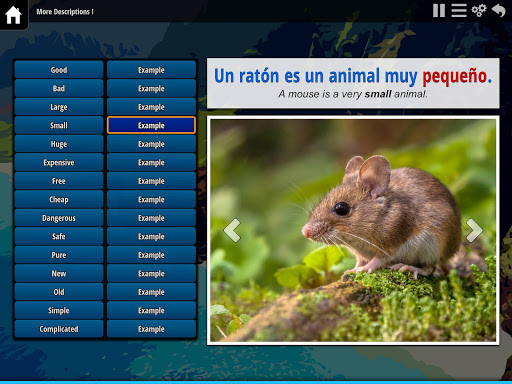
Task: Select the word Old
Action: pyautogui.click(x=59, y=292)
